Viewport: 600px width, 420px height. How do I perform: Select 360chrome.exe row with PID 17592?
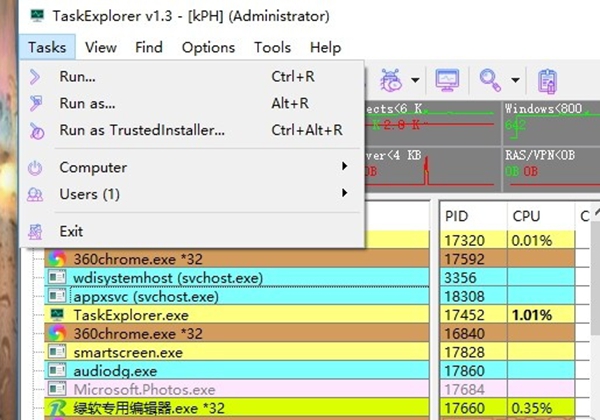236,259
